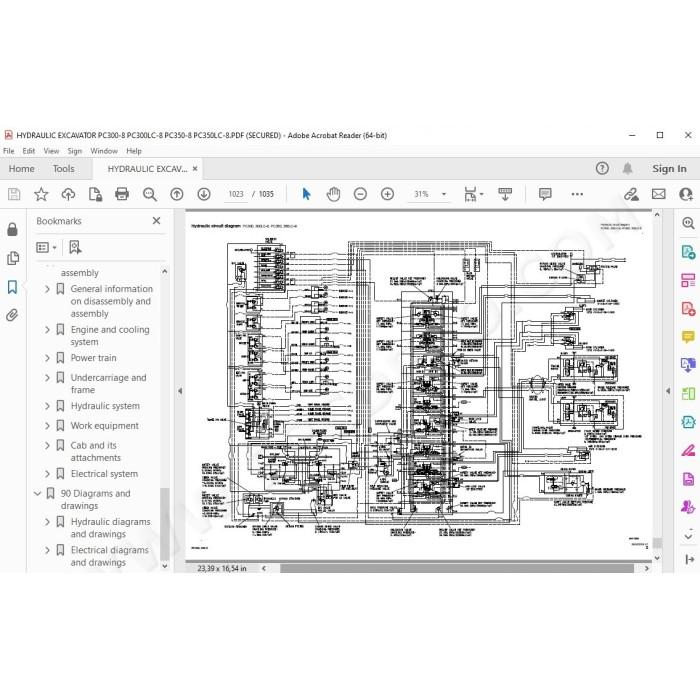Image resolution: width=700 pixels, height=700 pixels.
Task: Share a link to file icon
Action: [631, 194]
